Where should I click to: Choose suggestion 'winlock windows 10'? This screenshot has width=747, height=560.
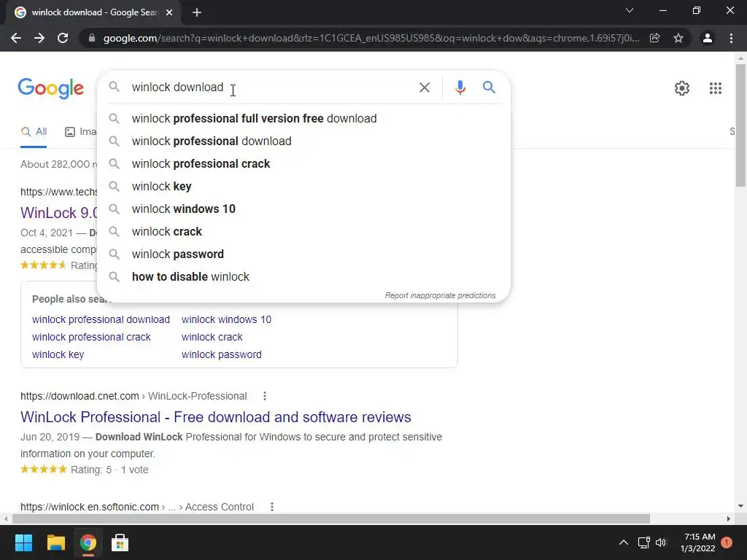303,209
